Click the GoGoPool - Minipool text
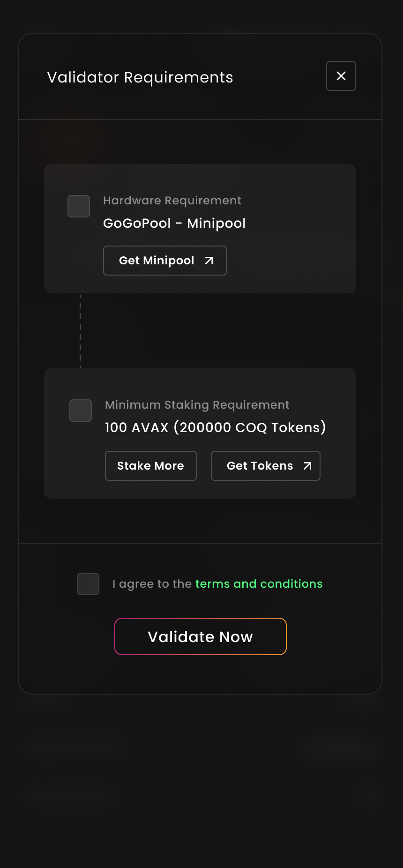 tap(174, 224)
